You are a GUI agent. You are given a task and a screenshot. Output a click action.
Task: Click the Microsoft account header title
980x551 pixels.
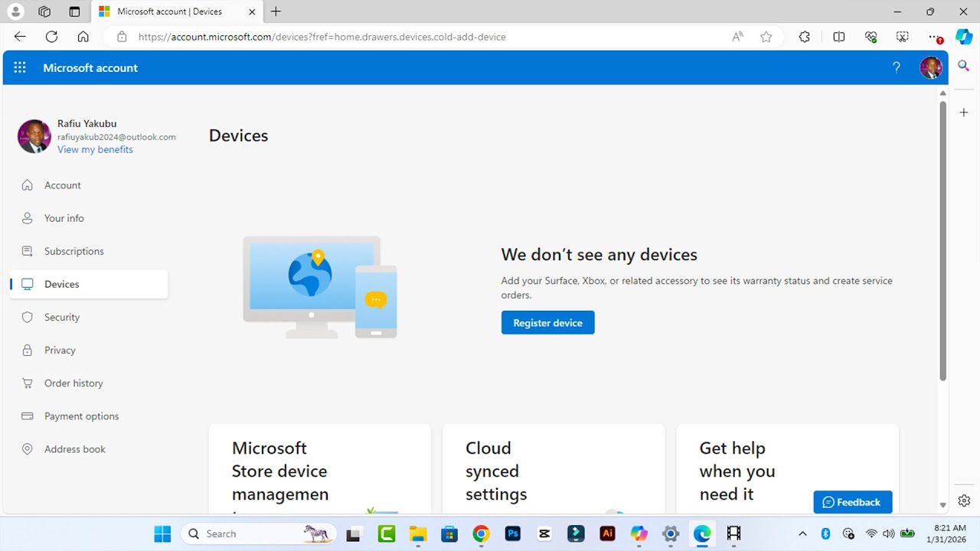coord(90,67)
